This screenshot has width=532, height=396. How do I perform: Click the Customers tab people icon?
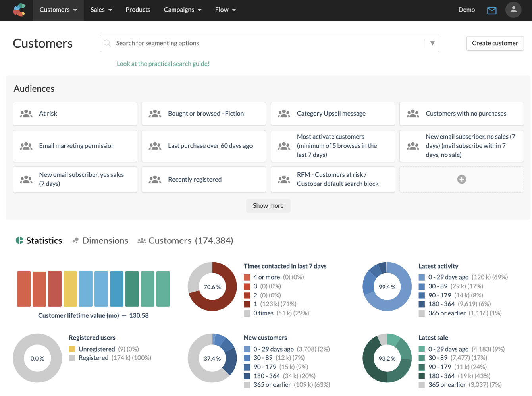(x=142, y=241)
